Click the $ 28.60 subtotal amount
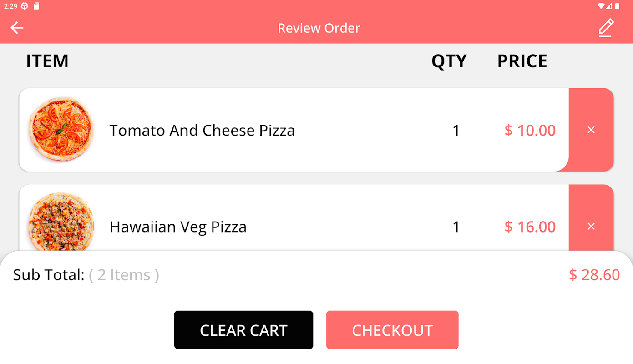633x364 pixels. (594, 275)
